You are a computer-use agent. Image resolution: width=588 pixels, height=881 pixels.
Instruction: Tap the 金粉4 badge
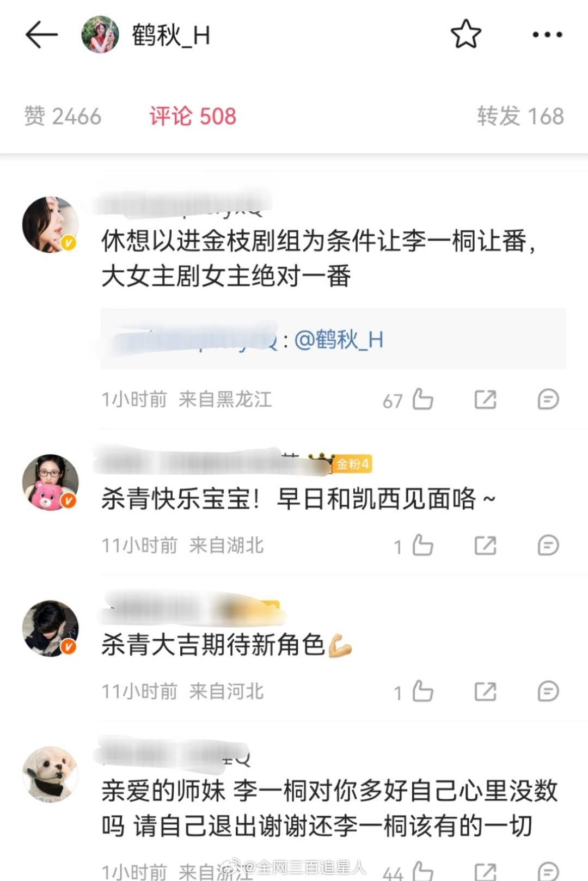[x=352, y=464]
